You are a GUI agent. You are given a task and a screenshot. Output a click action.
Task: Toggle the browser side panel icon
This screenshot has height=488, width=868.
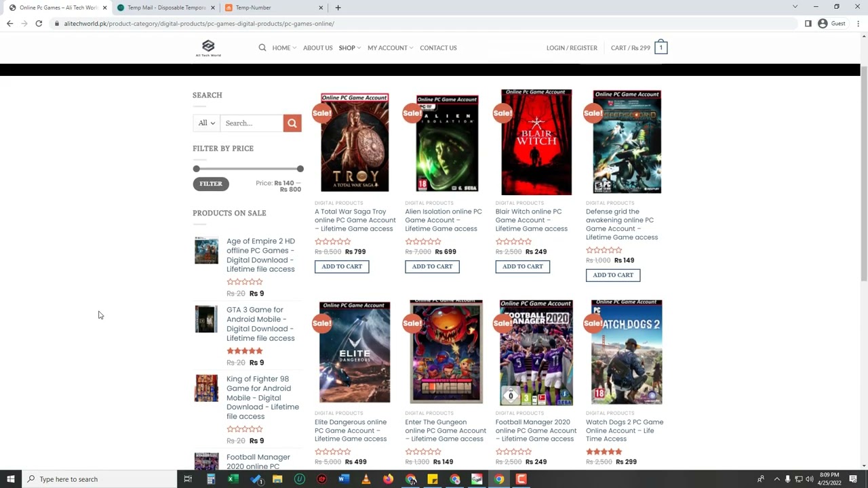808,24
